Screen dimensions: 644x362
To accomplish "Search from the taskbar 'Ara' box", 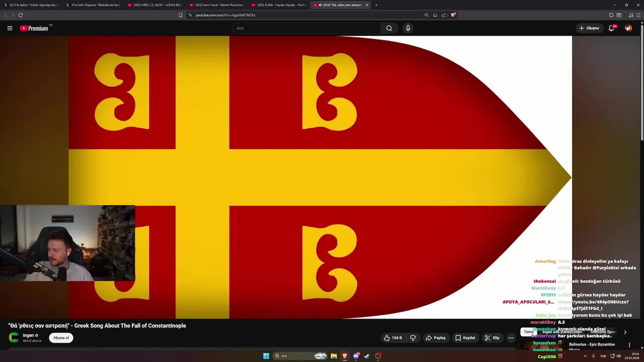I will (x=301, y=356).
